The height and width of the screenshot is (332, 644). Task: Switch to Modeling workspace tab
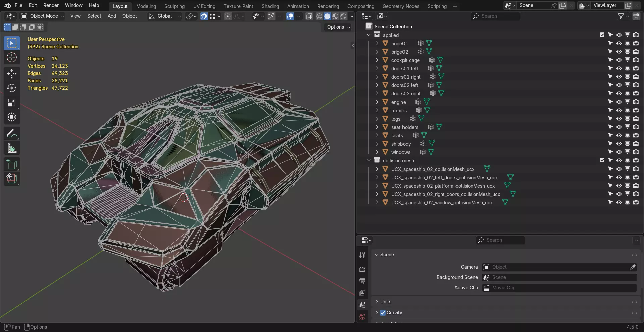tap(146, 6)
